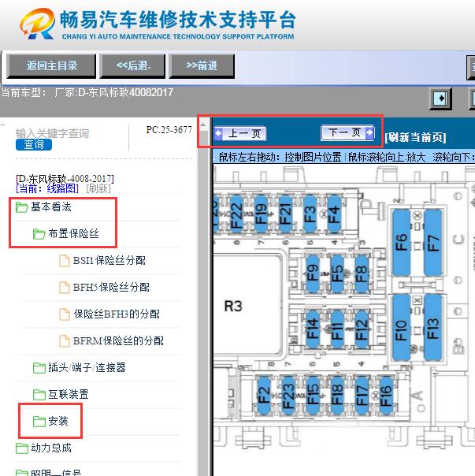Click the folder icon beside 基本看法

22,207
